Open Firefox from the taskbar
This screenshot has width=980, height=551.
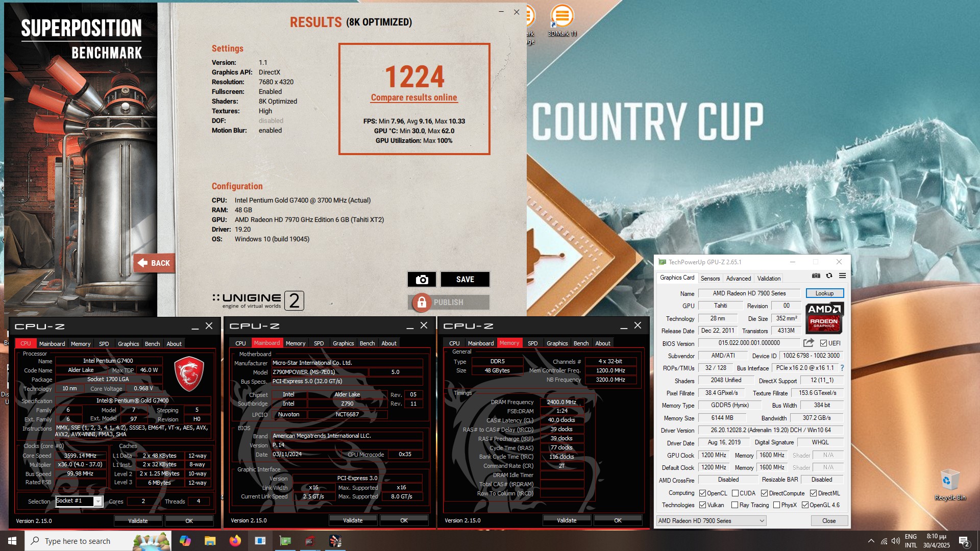235,541
